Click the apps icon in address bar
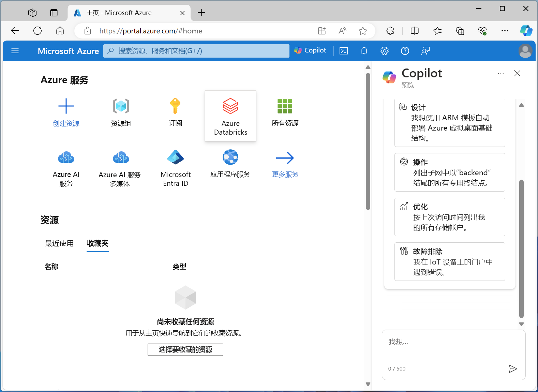The width and height of the screenshot is (538, 392). pos(322,31)
